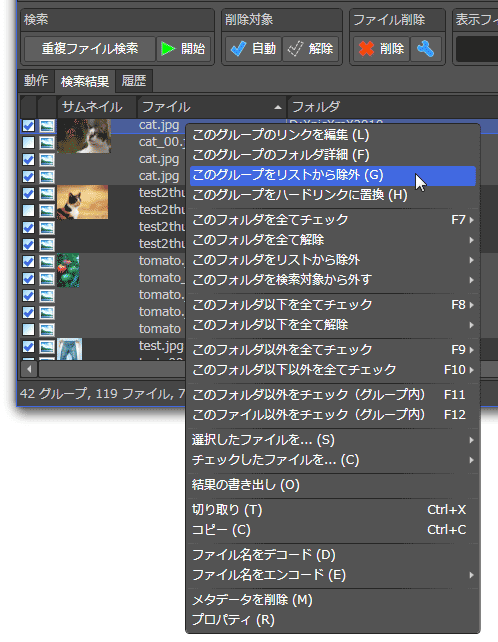Select このグループのリンクを編集 (L)
498x642 pixels.
coord(333,135)
